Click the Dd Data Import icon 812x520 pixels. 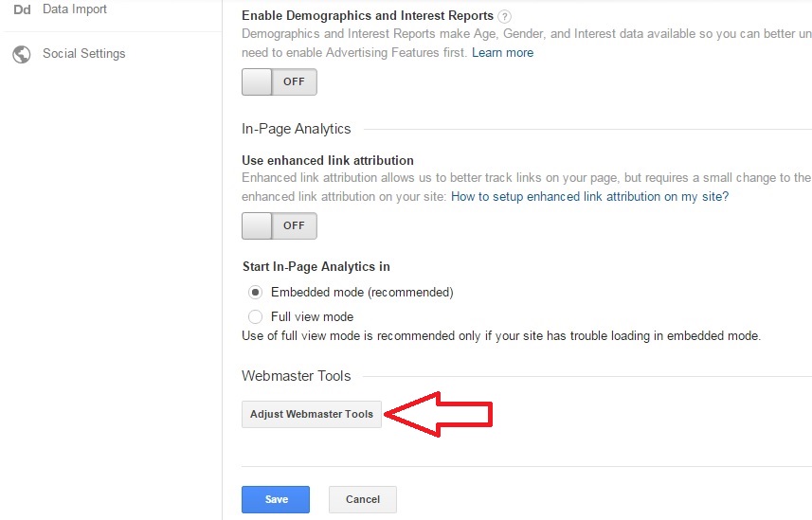click(21, 9)
